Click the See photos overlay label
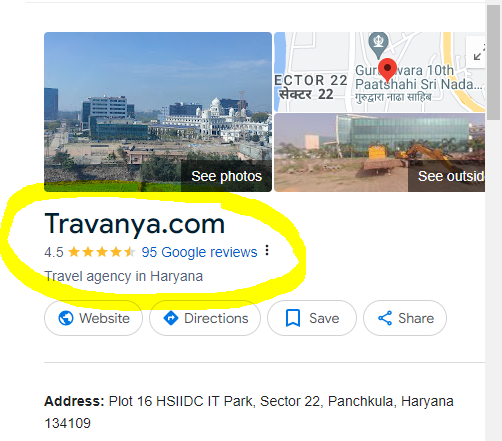Screen dimensions: 502x441 tap(226, 176)
